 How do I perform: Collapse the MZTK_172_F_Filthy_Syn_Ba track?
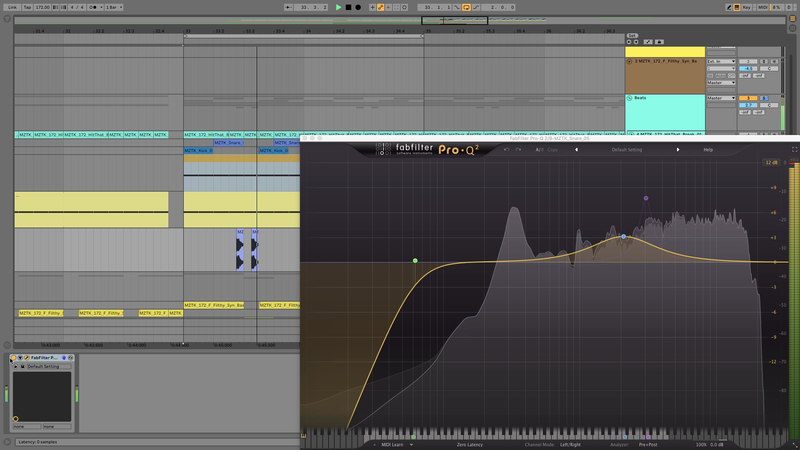pyautogui.click(x=630, y=61)
